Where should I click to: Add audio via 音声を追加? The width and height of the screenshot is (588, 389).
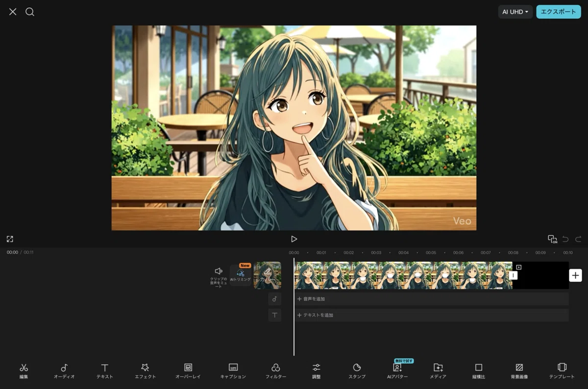point(431,299)
